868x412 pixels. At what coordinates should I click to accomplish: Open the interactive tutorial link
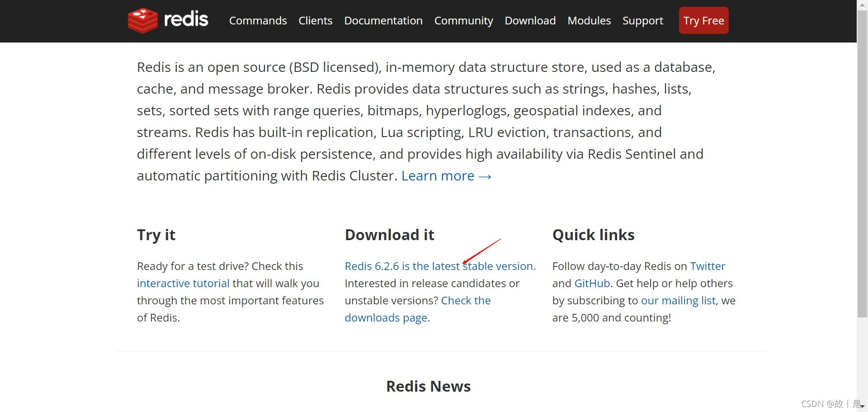click(x=183, y=284)
